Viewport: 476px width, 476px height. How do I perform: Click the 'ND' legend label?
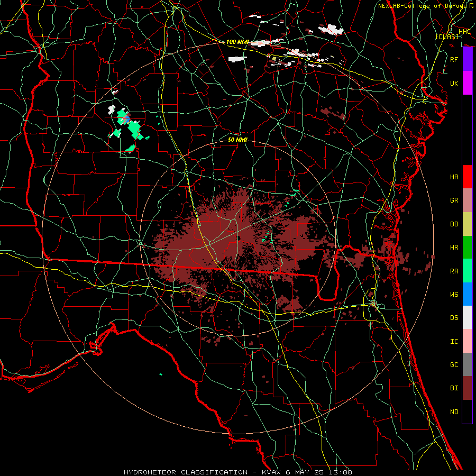click(x=454, y=412)
